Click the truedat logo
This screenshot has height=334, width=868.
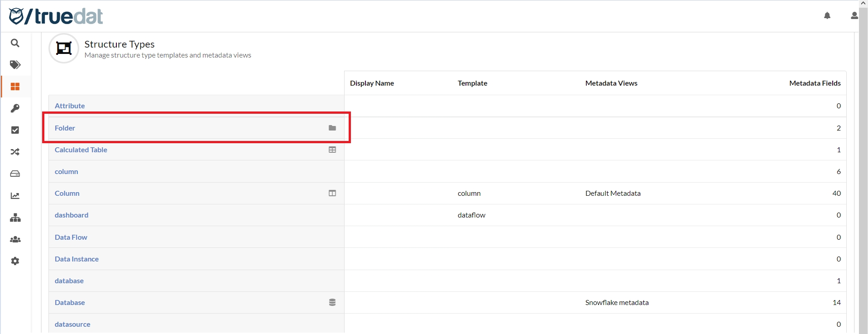point(56,16)
